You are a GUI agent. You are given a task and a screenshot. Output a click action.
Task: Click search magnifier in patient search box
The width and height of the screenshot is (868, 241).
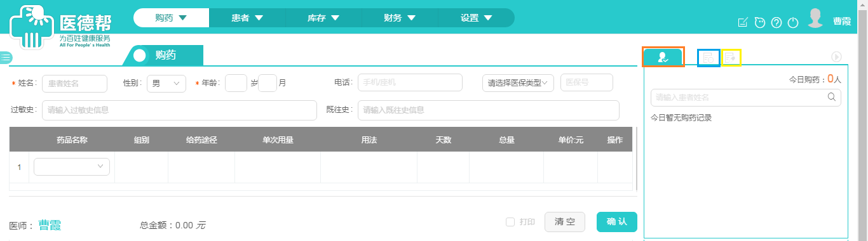[831, 97]
